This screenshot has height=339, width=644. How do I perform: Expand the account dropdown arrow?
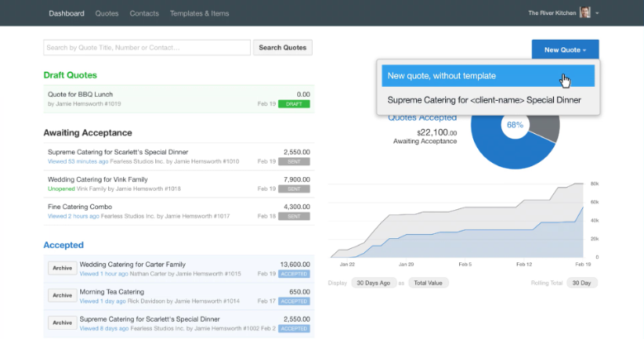(597, 13)
